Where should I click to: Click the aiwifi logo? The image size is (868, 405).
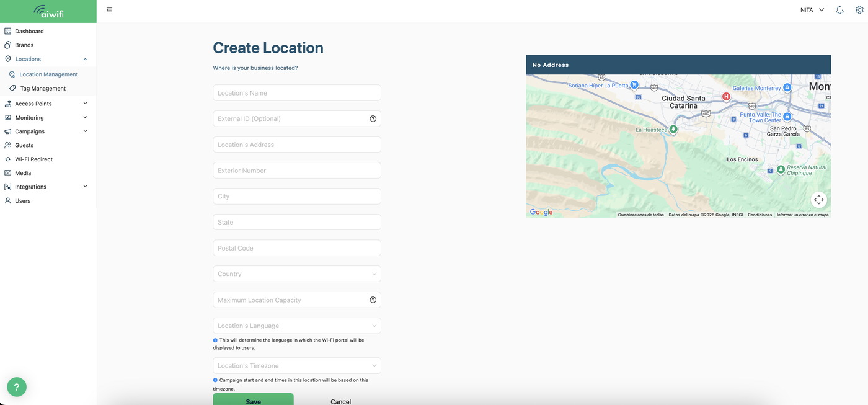coord(48,11)
